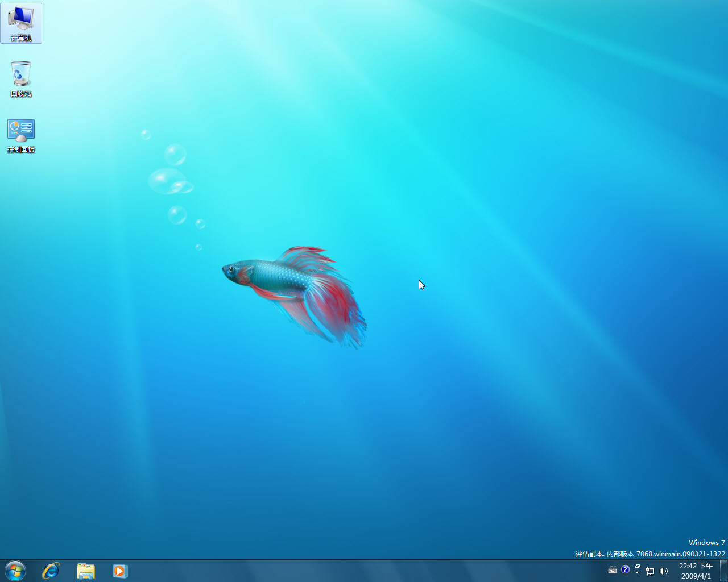The height and width of the screenshot is (582, 728).
Task: Click the Show Desktop bar at taskbar end
Action: pyautogui.click(x=723, y=571)
